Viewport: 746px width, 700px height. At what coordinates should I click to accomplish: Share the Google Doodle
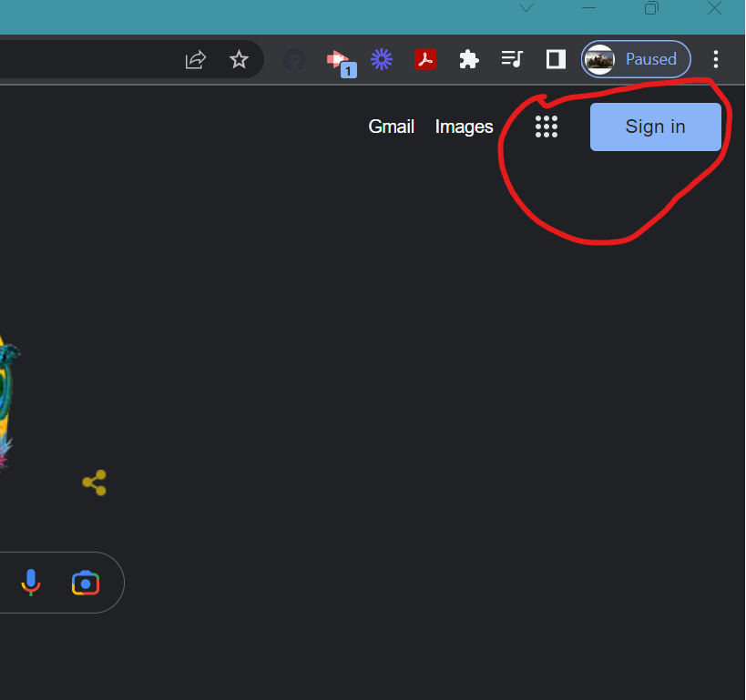click(x=94, y=482)
